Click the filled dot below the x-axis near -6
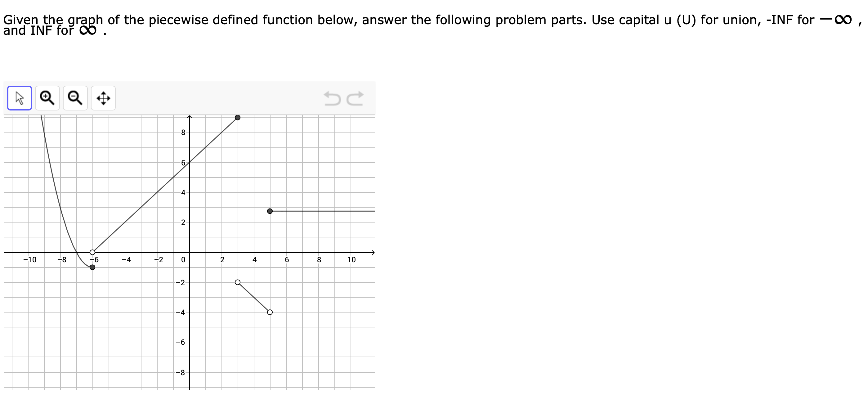The width and height of the screenshot is (868, 396). coord(92,267)
